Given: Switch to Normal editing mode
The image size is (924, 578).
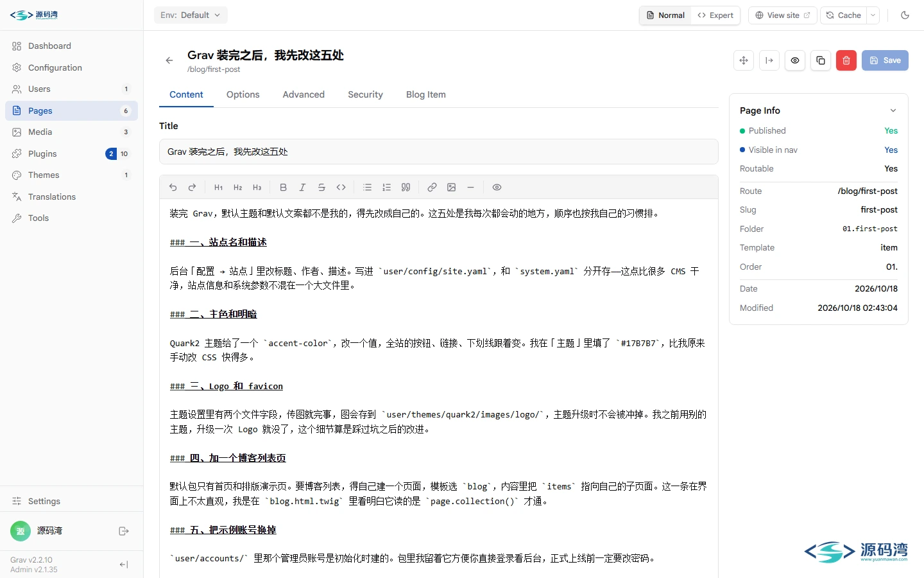Looking at the screenshot, I should click(x=665, y=15).
